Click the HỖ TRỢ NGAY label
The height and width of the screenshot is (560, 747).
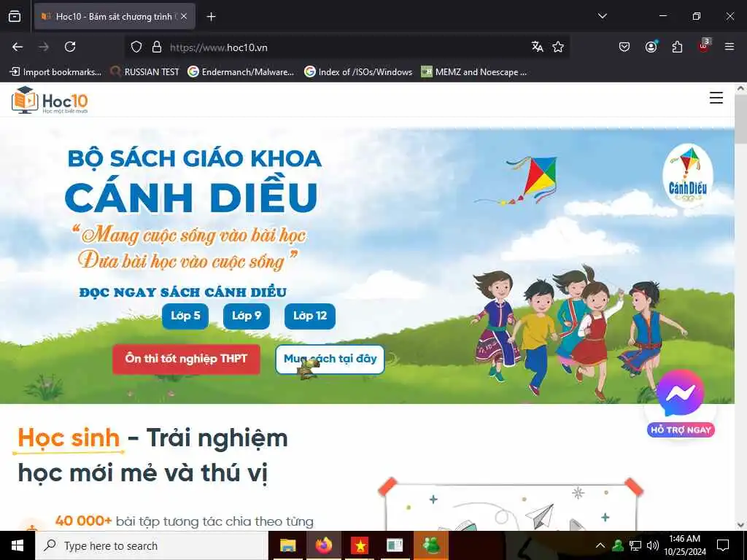click(x=681, y=429)
